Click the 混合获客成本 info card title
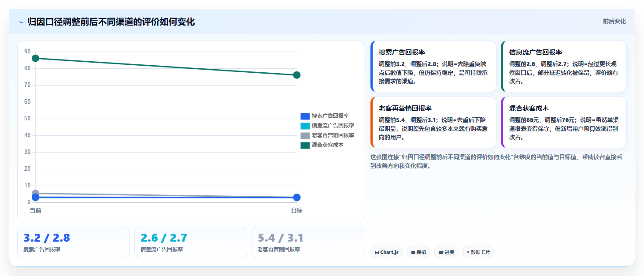Viewport: 644px width, 276px height. point(529,108)
